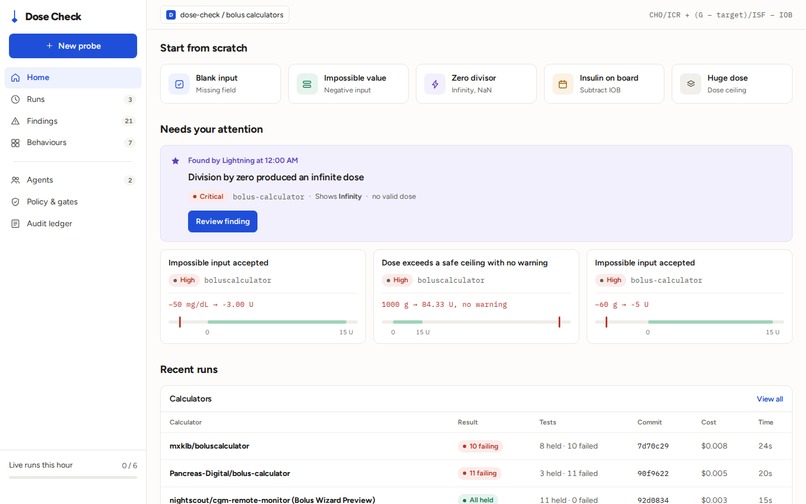
Task: Click commit hash 7d70c29
Action: (x=653, y=446)
